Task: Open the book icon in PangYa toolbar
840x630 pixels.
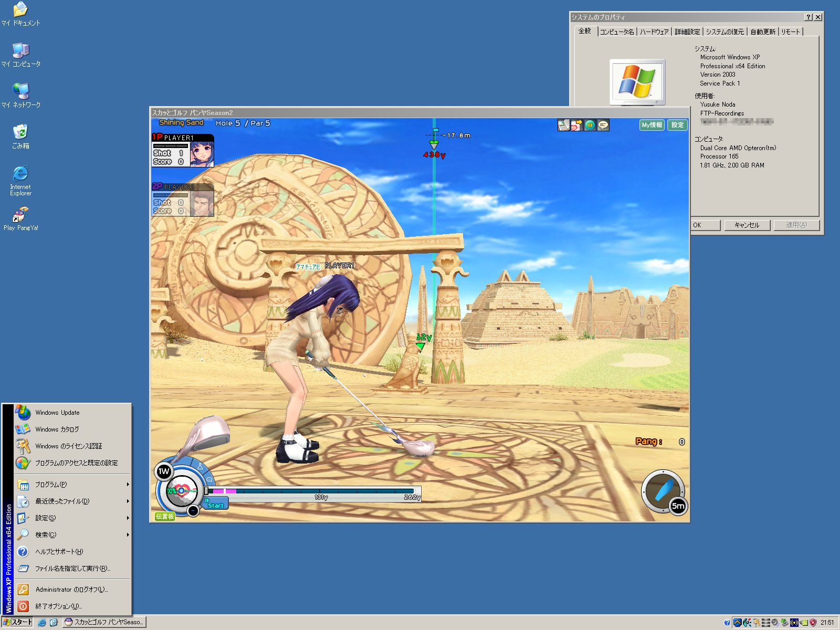Action: point(563,125)
